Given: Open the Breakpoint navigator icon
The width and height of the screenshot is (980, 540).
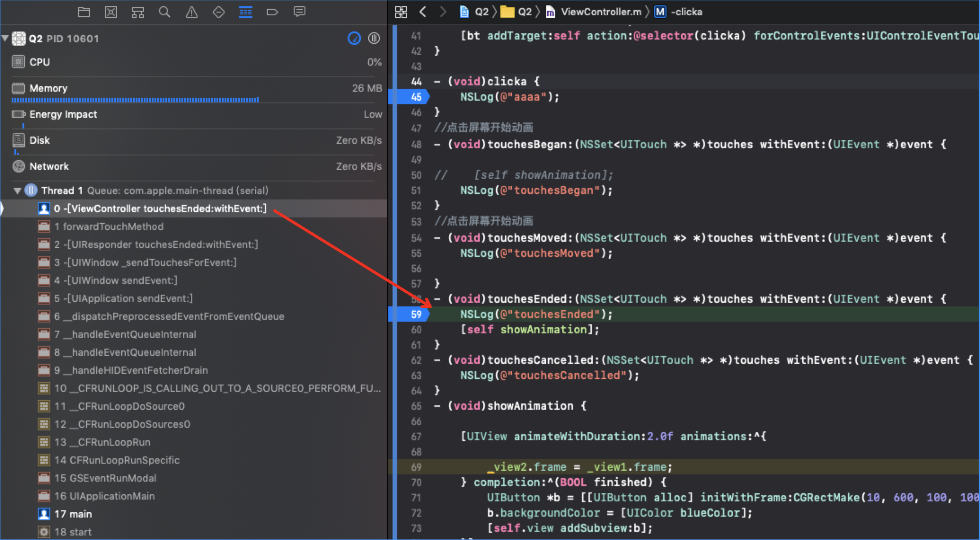Looking at the screenshot, I should (x=272, y=12).
